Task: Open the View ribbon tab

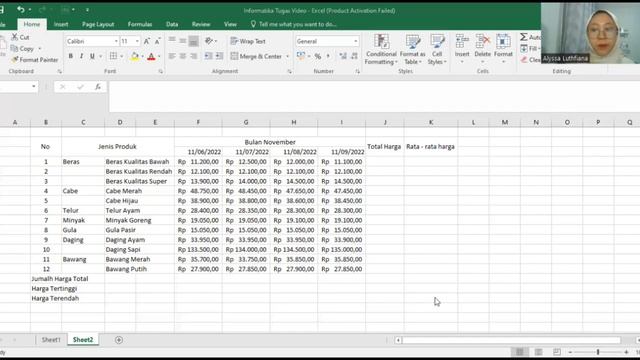Action: coord(230,24)
